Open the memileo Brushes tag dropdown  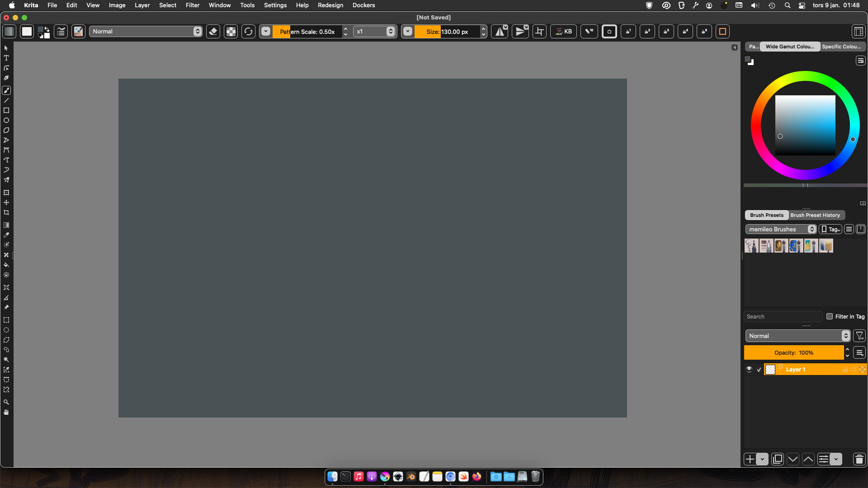tap(781, 229)
